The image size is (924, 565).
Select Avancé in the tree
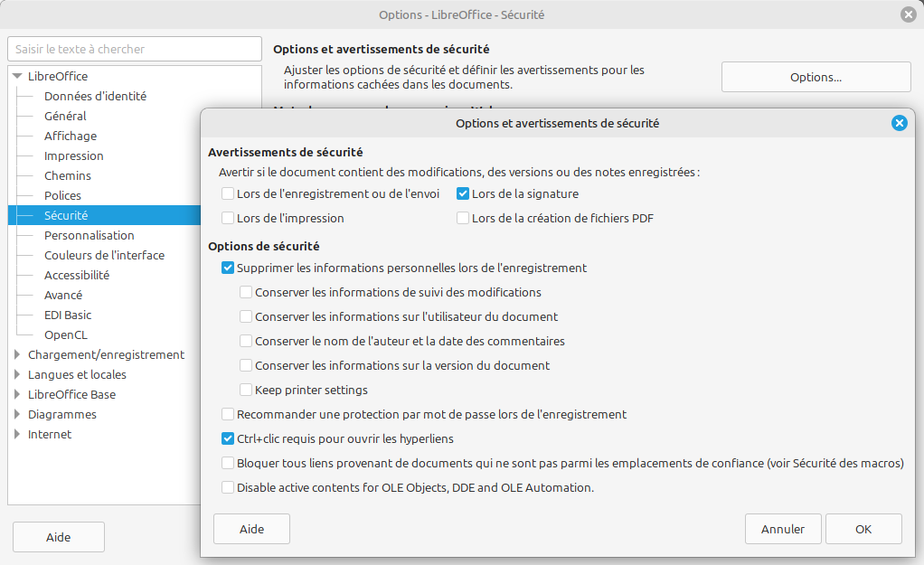point(63,296)
